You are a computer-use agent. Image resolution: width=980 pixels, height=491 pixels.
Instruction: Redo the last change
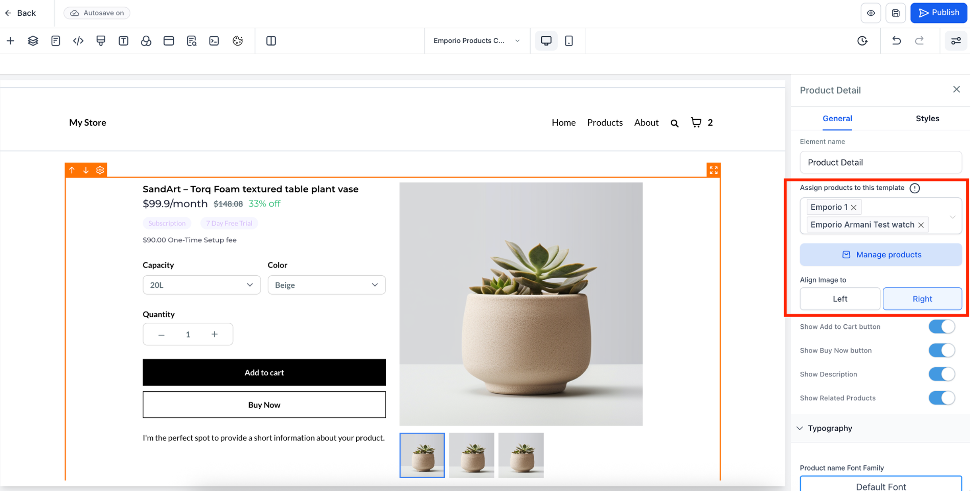click(x=919, y=40)
